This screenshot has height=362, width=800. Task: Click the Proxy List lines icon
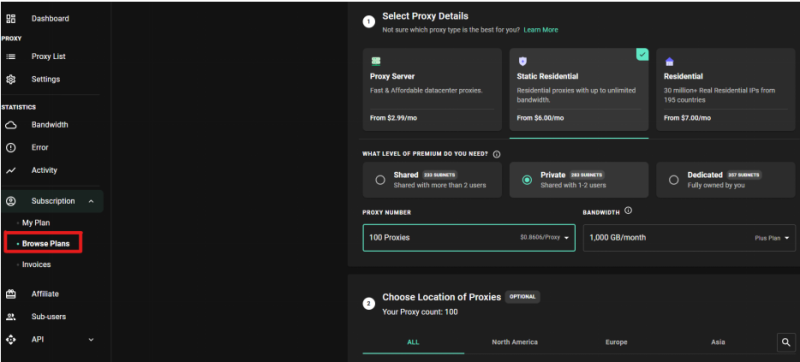(11, 57)
